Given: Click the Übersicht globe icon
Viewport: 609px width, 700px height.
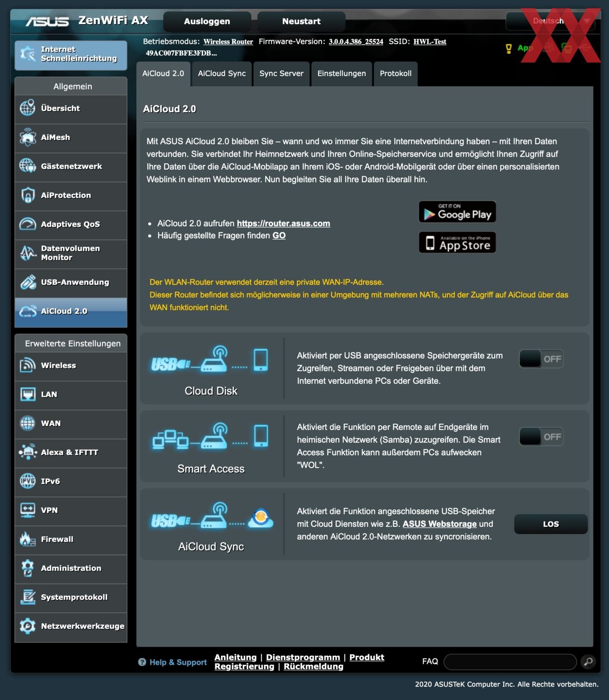Looking at the screenshot, I should click(x=27, y=108).
